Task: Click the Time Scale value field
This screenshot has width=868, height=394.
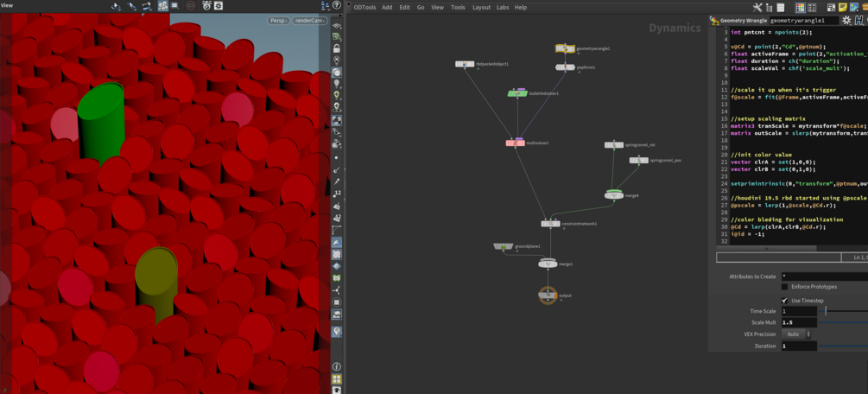Action: 799,311
